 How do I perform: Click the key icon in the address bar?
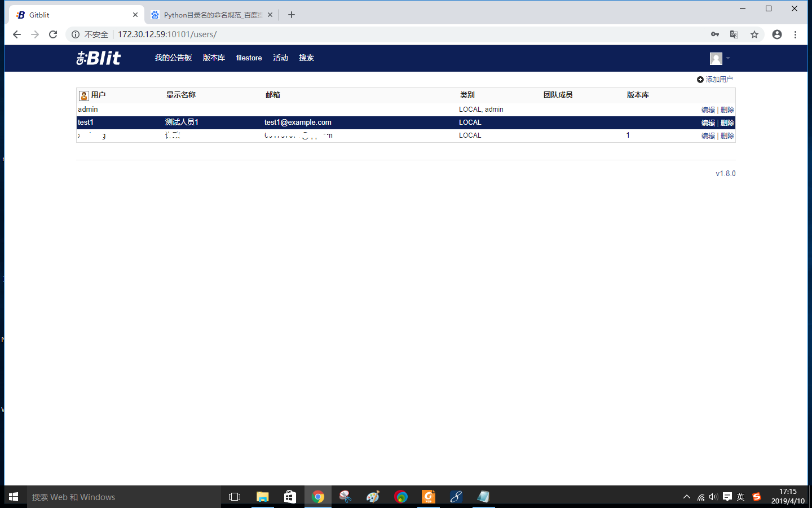coord(714,34)
